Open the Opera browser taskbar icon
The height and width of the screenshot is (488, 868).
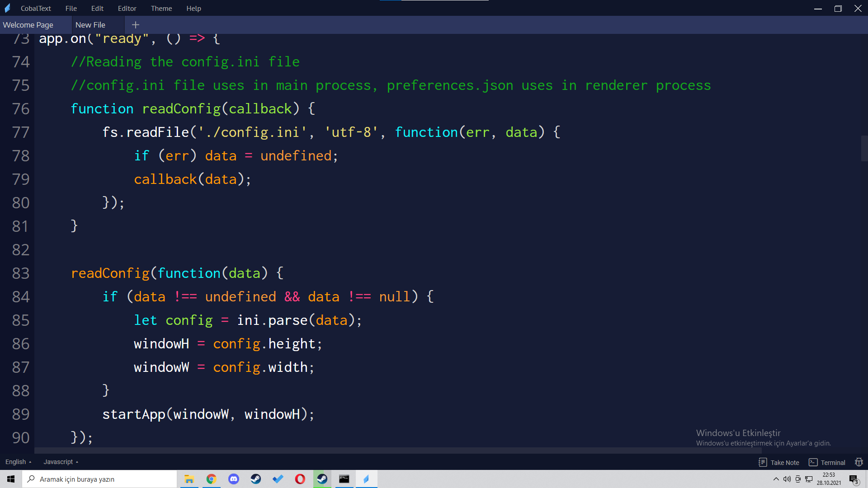(300, 479)
